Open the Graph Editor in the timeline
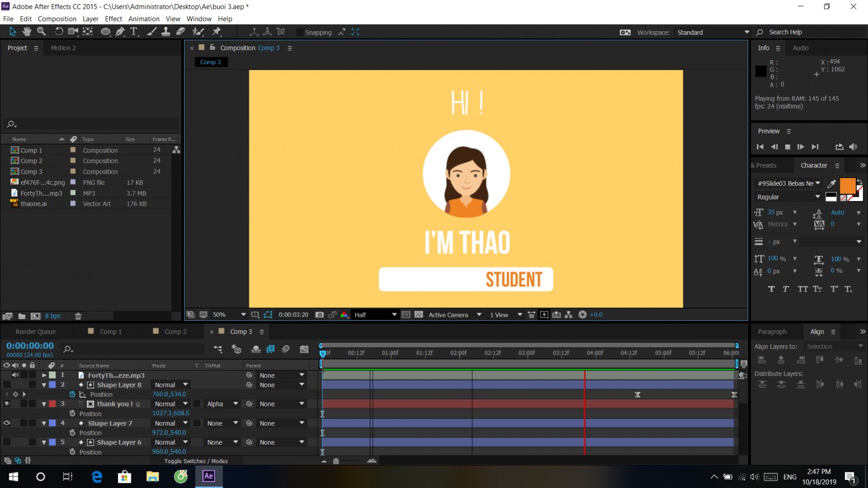 pos(304,349)
